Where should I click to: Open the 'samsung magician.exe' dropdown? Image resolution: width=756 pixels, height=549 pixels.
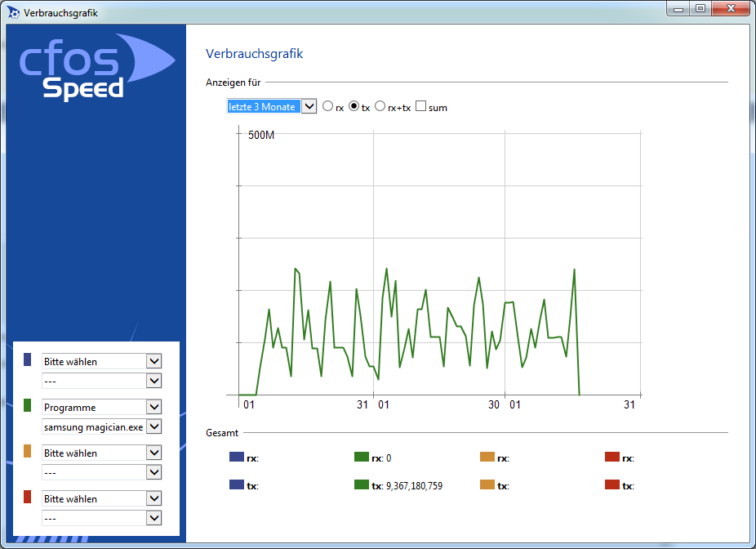click(x=102, y=427)
